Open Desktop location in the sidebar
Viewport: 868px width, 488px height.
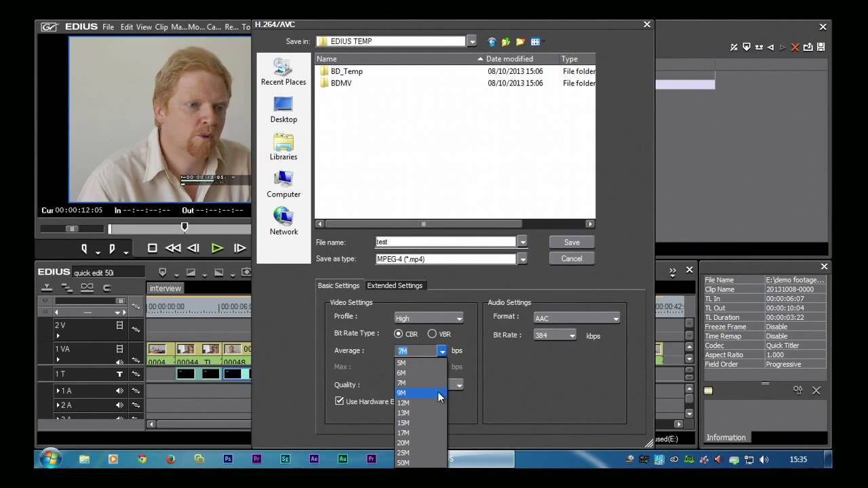pyautogui.click(x=283, y=109)
